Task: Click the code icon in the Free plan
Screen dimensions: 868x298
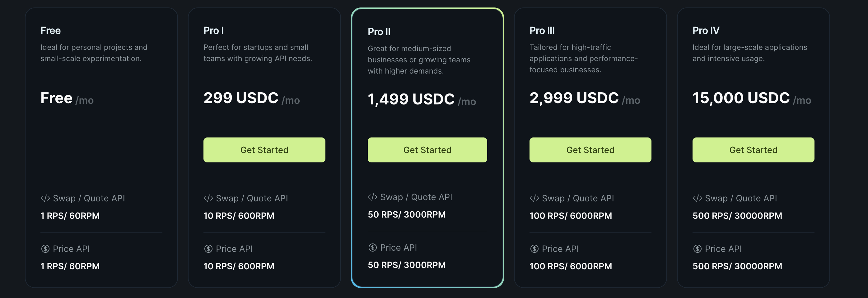Action: tap(45, 198)
